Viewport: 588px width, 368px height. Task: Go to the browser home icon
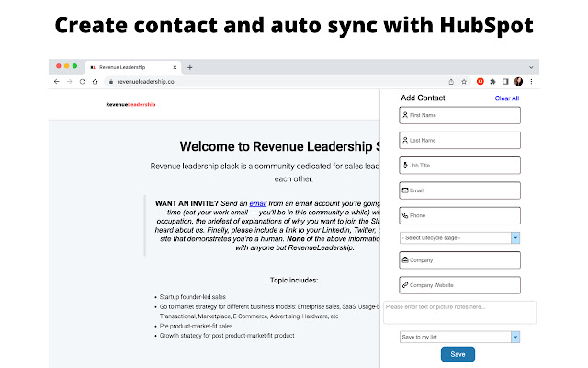pos(96,82)
